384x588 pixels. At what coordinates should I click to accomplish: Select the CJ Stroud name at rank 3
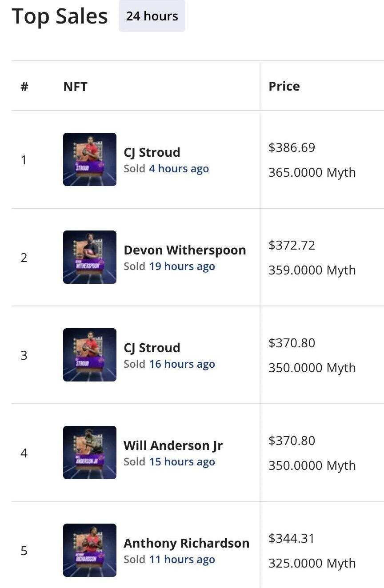(152, 348)
